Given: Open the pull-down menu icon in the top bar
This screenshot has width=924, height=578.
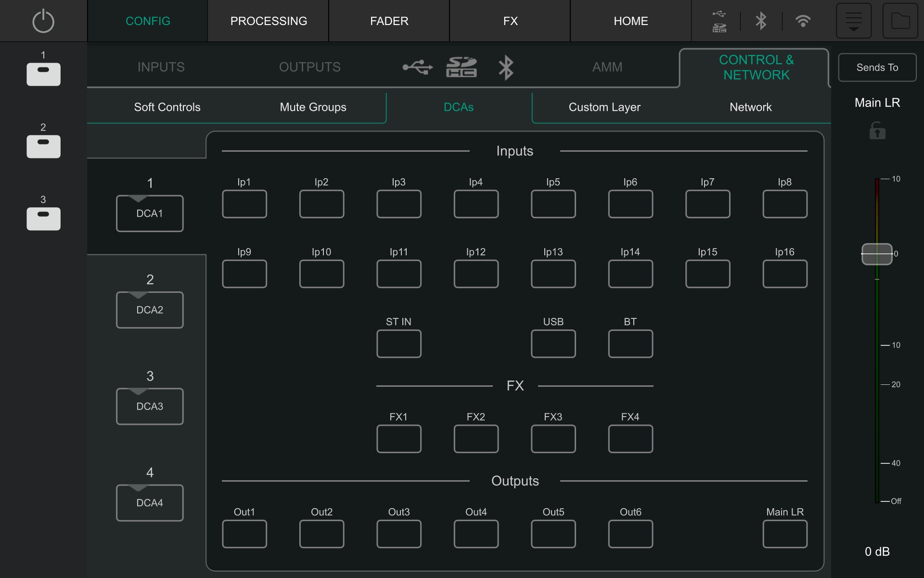Looking at the screenshot, I should [x=853, y=21].
